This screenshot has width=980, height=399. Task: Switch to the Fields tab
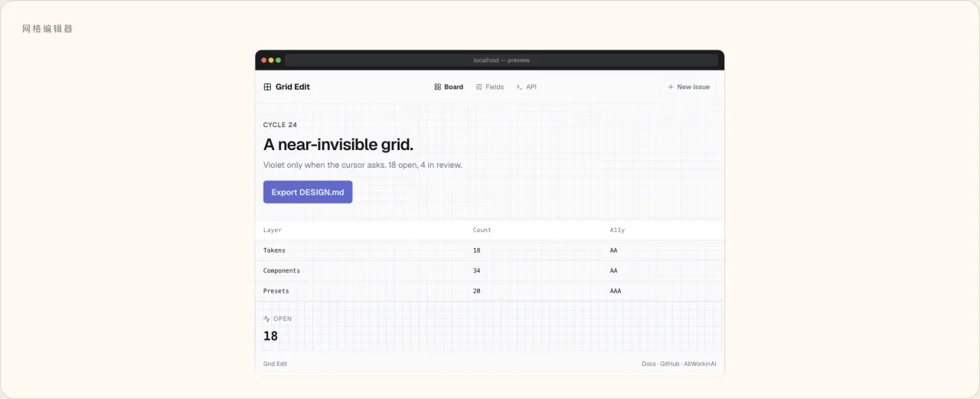tap(490, 87)
